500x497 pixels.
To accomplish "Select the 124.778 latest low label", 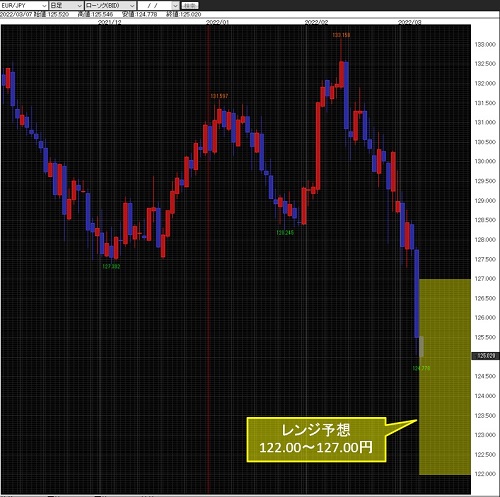I will [421, 368].
